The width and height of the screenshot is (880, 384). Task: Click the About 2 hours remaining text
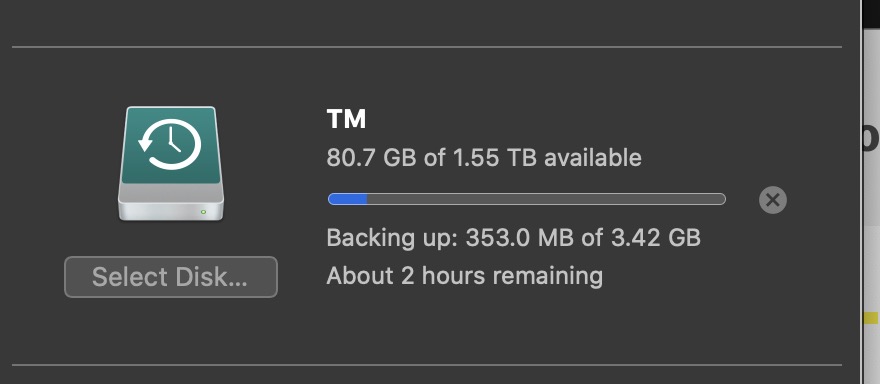tap(465, 276)
